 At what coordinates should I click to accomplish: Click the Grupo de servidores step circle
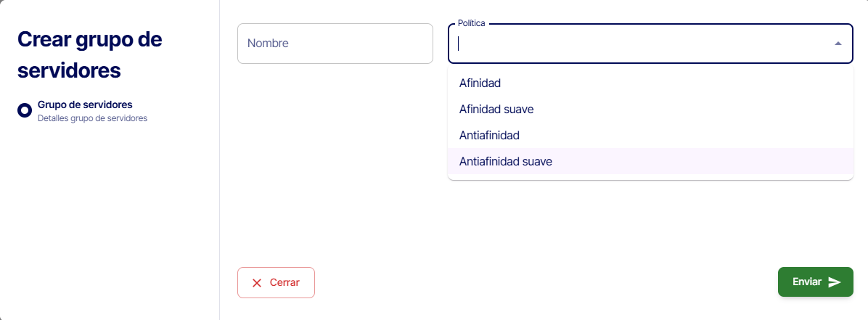point(25,110)
